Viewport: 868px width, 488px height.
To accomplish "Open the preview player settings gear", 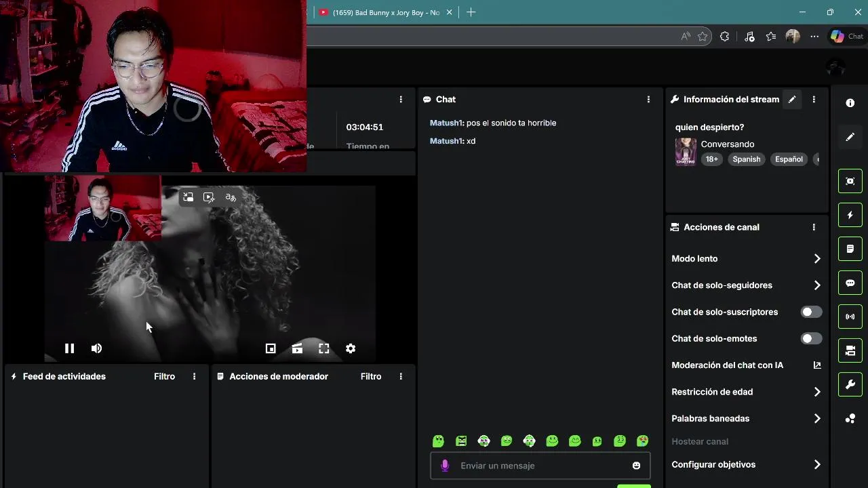I will click(x=351, y=348).
